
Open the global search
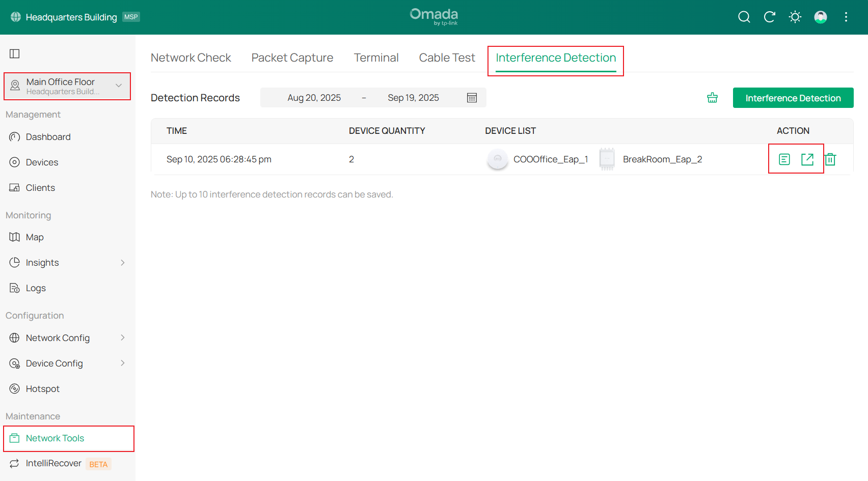click(744, 17)
